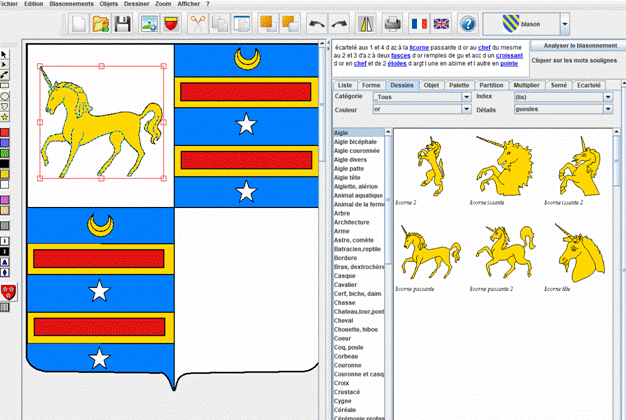Select the arrow pointer tool in left toolbar
Image resolution: width=626 pixels, height=420 pixels.
pyautogui.click(x=5, y=54)
